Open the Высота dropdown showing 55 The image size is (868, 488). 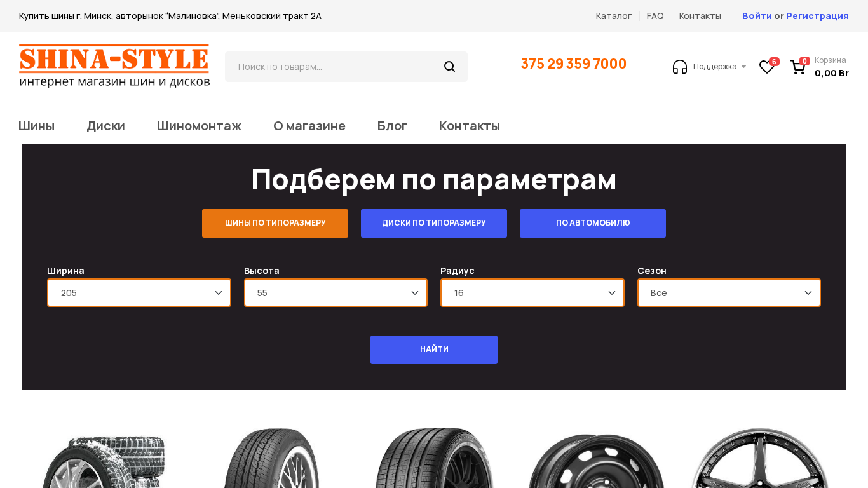pos(336,293)
